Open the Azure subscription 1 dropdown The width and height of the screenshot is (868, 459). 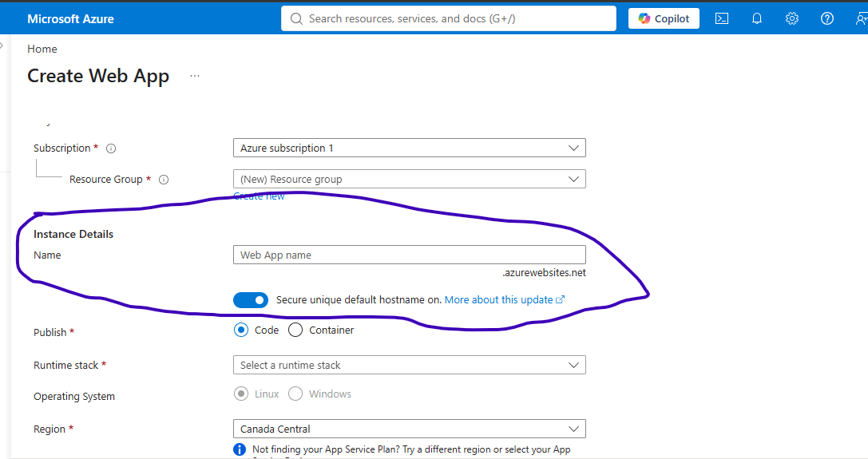click(409, 148)
